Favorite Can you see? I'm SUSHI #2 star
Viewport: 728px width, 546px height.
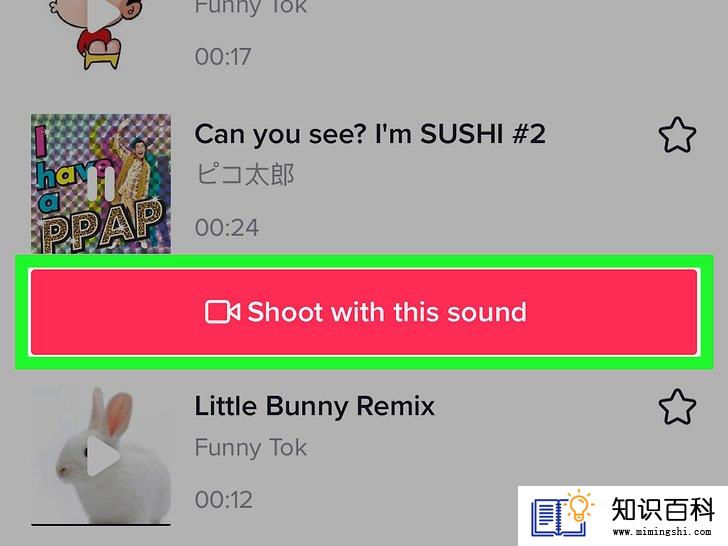677,135
